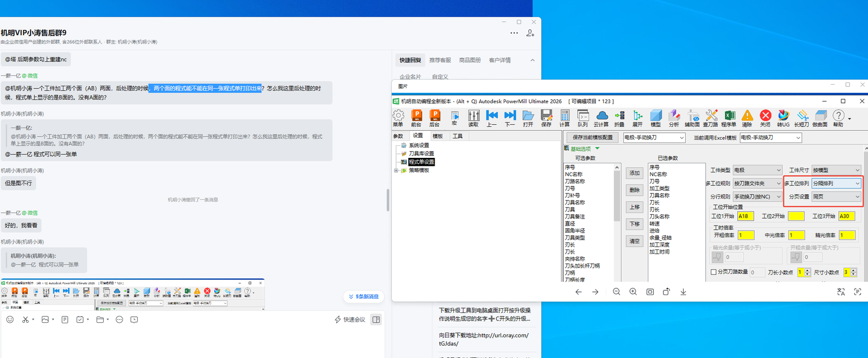Open the 客户详情 tab
Screen dimensions: 868x358
(500, 60)
